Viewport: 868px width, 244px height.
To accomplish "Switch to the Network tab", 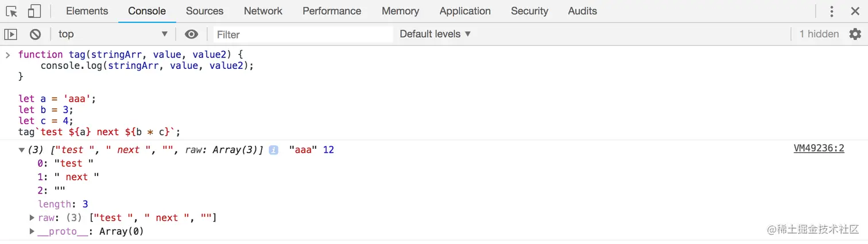I will pos(263,11).
